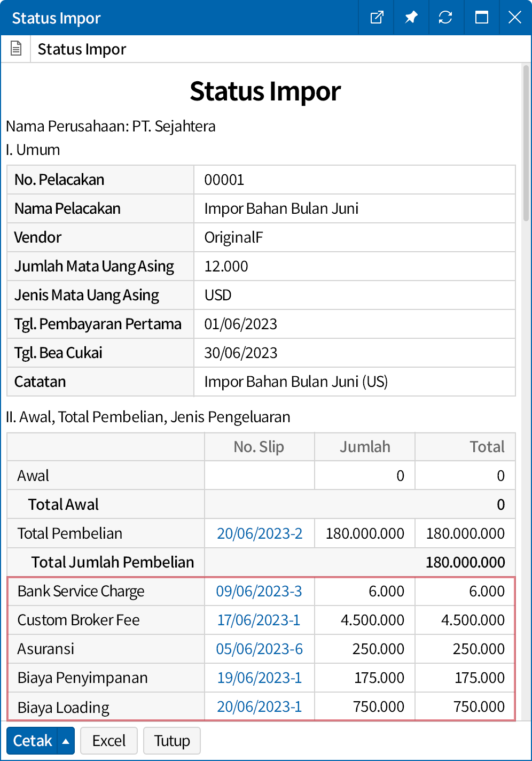Open slip link 20/06/2023-2

pos(260,533)
